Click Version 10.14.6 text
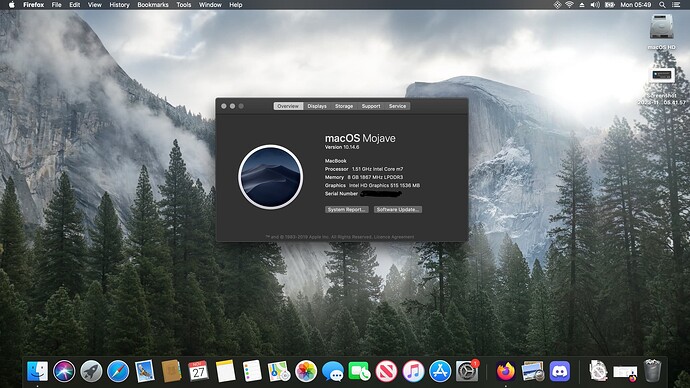This screenshot has width=690, height=388. tap(342, 147)
